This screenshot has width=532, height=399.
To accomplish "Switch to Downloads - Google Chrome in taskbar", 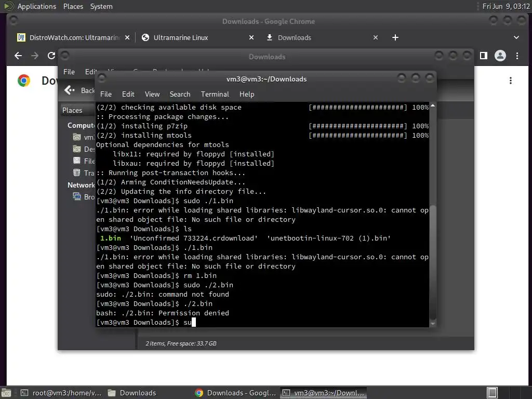I will 236,393.
